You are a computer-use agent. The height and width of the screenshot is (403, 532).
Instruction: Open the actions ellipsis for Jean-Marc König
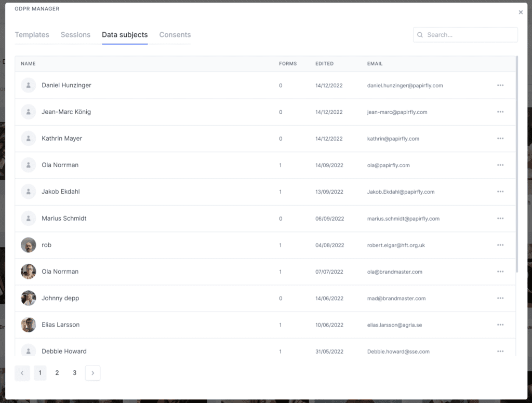500,112
